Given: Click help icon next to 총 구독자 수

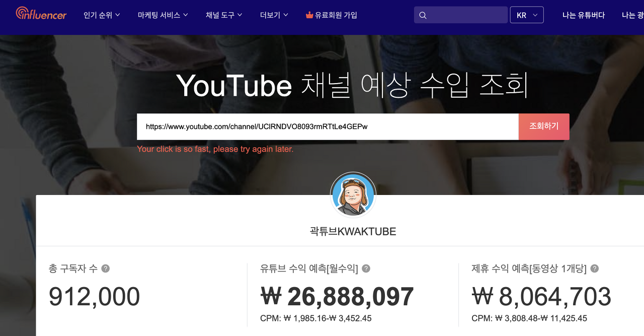Looking at the screenshot, I should [x=106, y=268].
